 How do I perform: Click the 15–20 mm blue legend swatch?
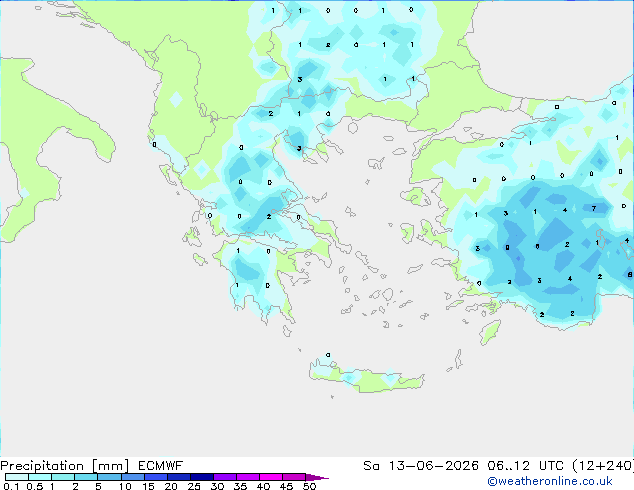click(156, 477)
